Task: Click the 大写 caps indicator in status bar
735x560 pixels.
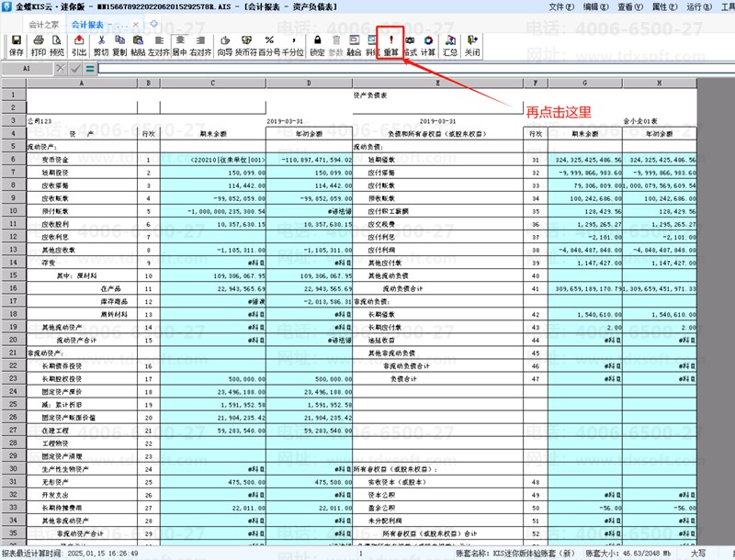Action: (698, 553)
